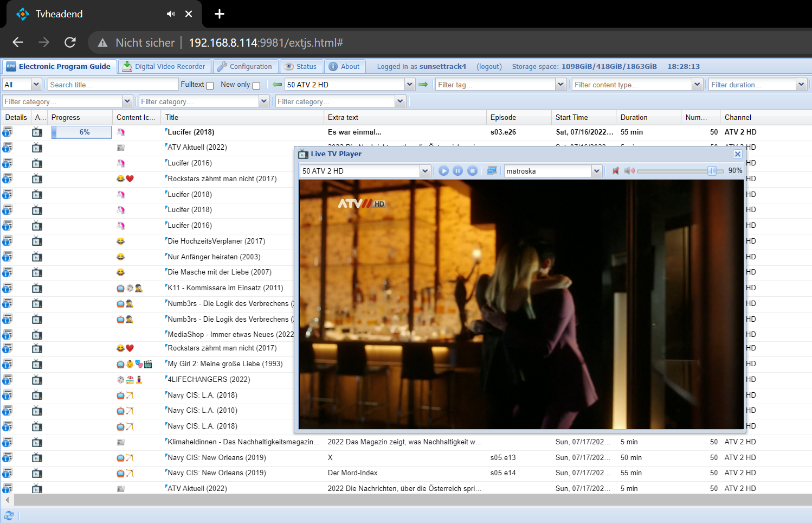
Task: Sort by the Duration column header
Action: coord(649,117)
